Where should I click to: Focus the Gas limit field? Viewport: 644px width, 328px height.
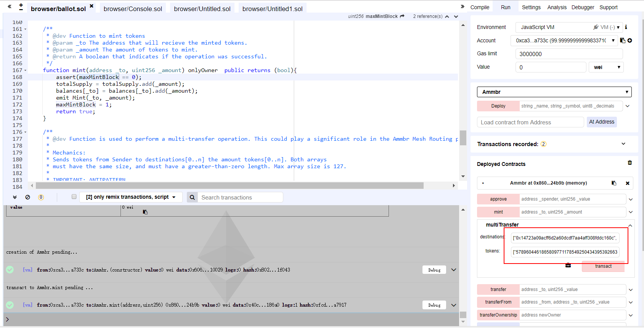pos(569,54)
